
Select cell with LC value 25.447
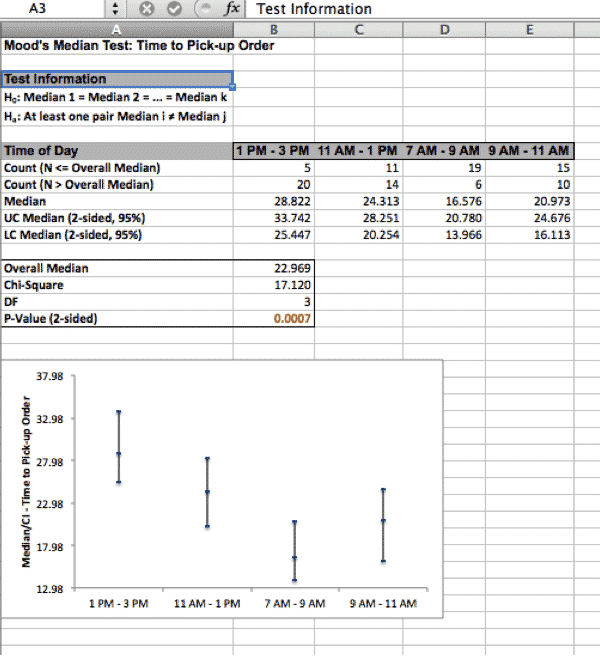tap(274, 235)
